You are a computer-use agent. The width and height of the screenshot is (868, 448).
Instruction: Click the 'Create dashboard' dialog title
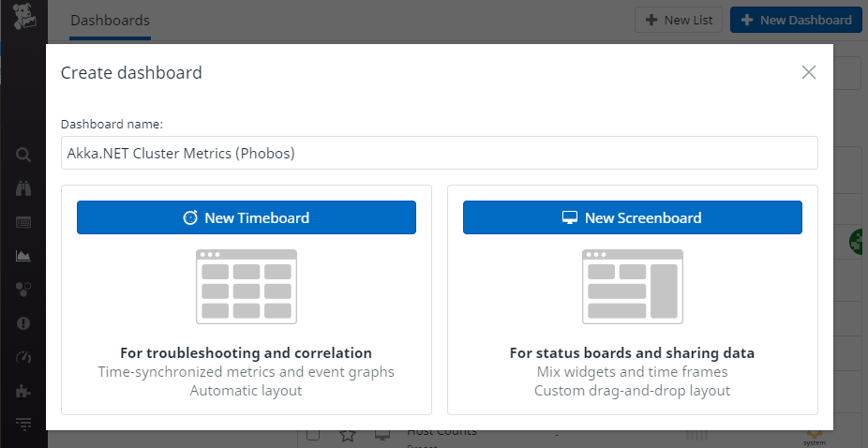point(131,72)
